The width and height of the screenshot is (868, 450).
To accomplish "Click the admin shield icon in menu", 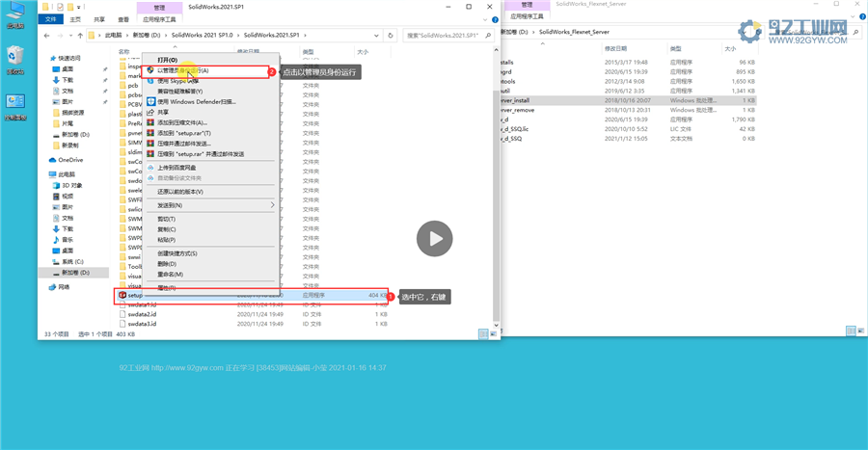I will [150, 70].
